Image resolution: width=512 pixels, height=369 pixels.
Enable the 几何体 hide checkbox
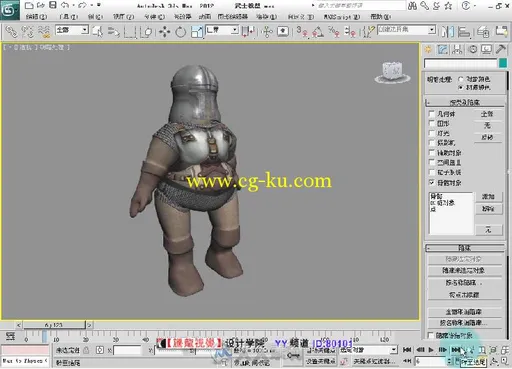431,114
